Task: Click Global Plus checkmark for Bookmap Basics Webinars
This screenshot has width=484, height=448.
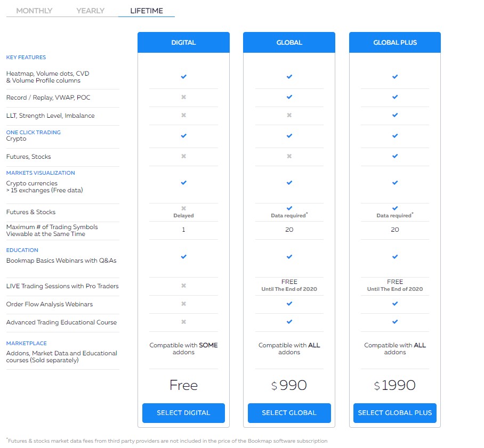Action: (395, 257)
